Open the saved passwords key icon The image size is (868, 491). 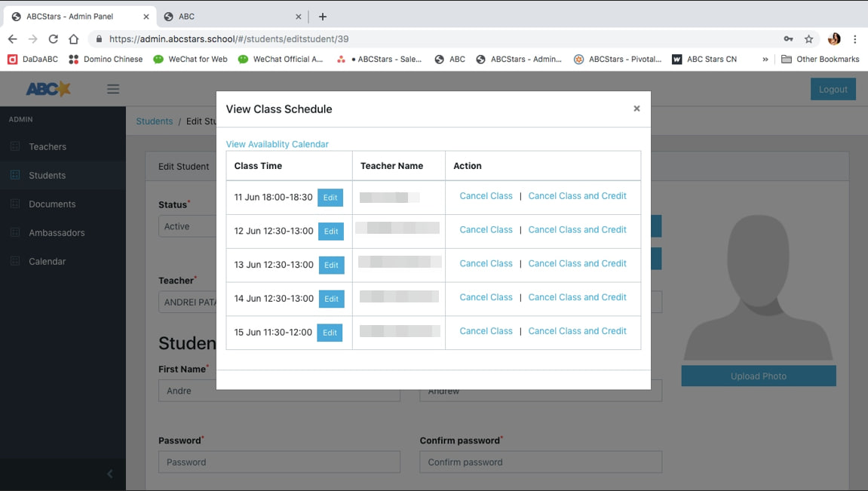(x=788, y=38)
